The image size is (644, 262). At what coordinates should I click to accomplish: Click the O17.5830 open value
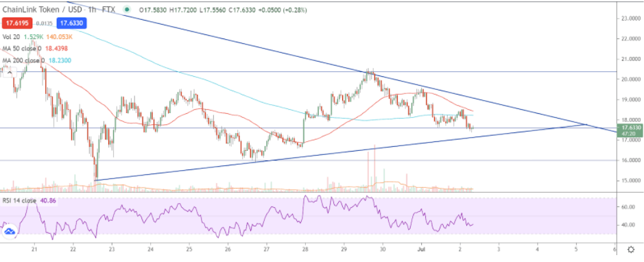point(152,10)
